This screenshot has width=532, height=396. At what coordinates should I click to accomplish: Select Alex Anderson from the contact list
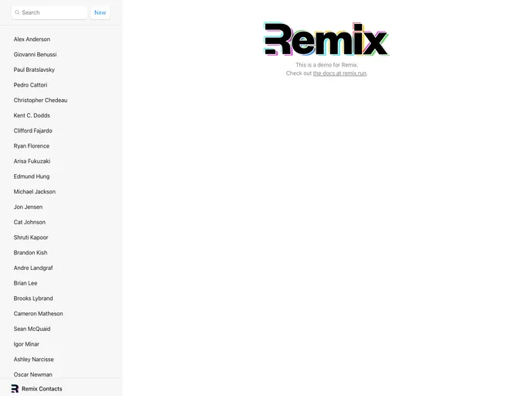pos(32,39)
